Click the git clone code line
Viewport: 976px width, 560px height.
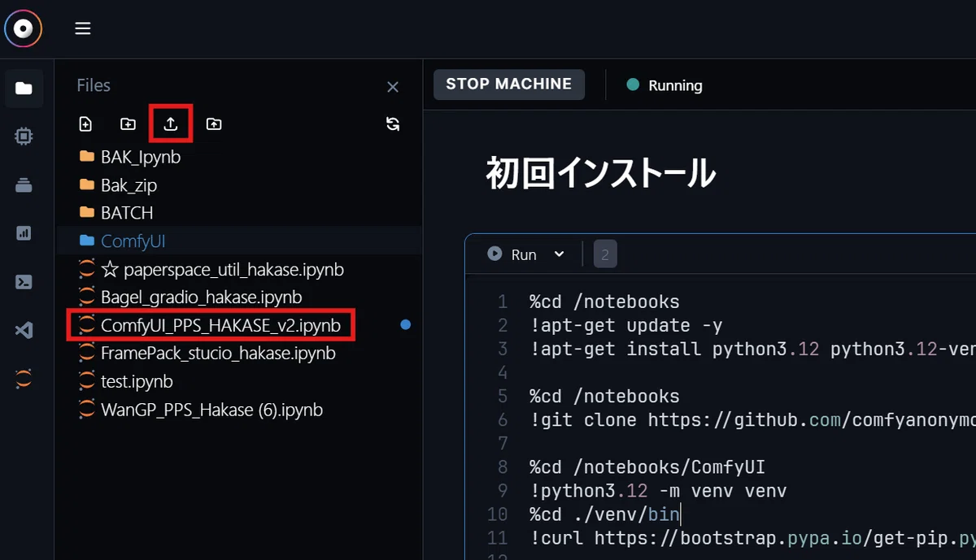(x=752, y=420)
